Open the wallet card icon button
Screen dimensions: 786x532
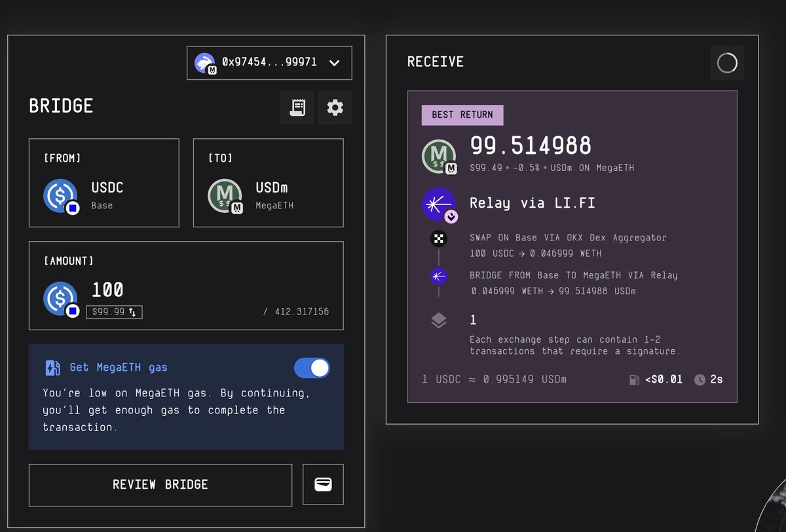(x=323, y=485)
